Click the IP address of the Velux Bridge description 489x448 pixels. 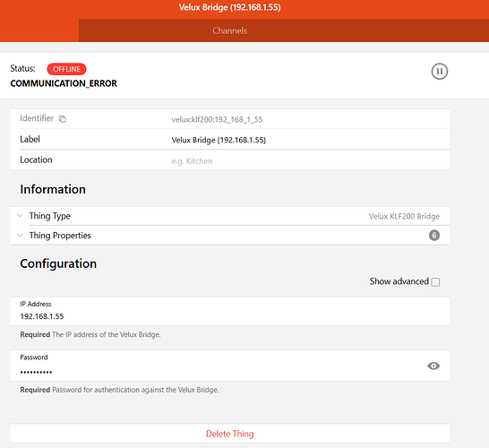[107, 335]
